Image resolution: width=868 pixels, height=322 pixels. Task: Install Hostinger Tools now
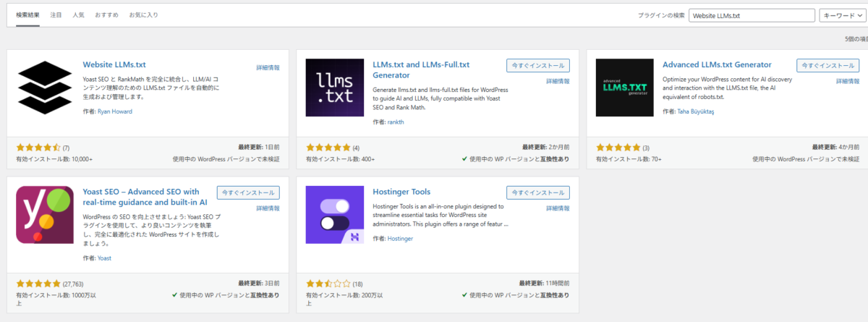537,192
